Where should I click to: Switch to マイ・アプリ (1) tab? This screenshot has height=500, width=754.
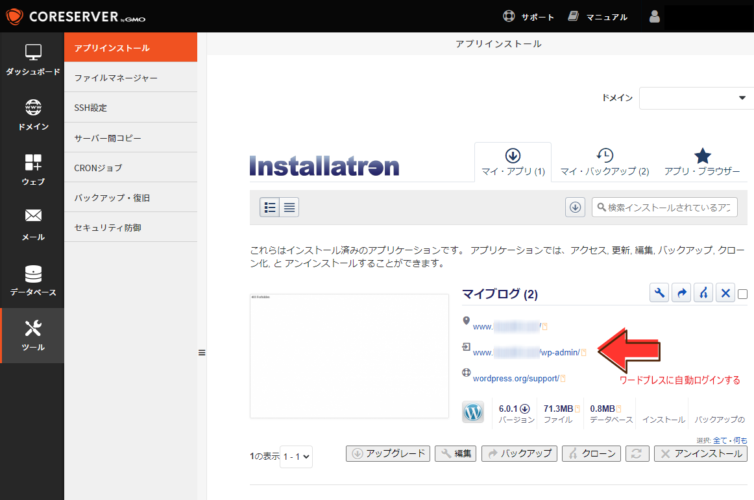(513, 162)
